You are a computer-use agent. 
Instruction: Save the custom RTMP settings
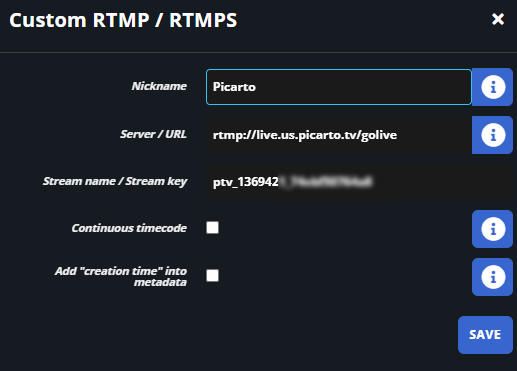(485, 335)
